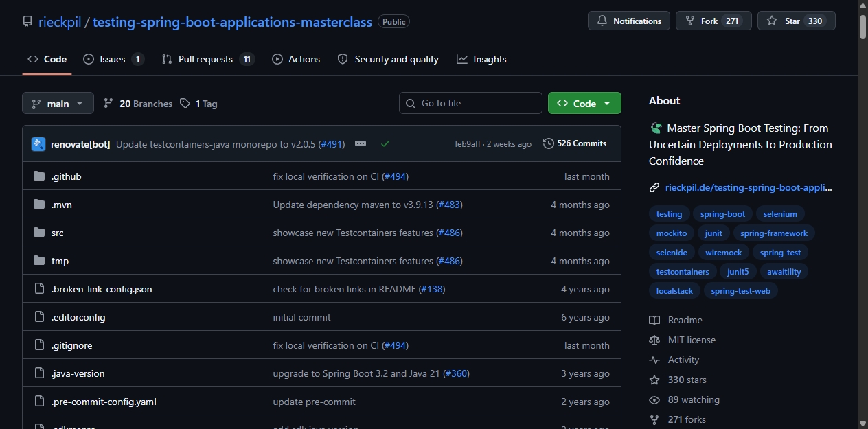
Task: Click the history clock icon near 526 Commits
Action: (548, 143)
